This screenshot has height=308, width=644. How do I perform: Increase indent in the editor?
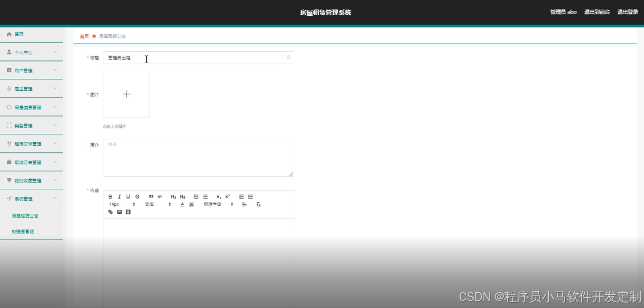pos(251,196)
